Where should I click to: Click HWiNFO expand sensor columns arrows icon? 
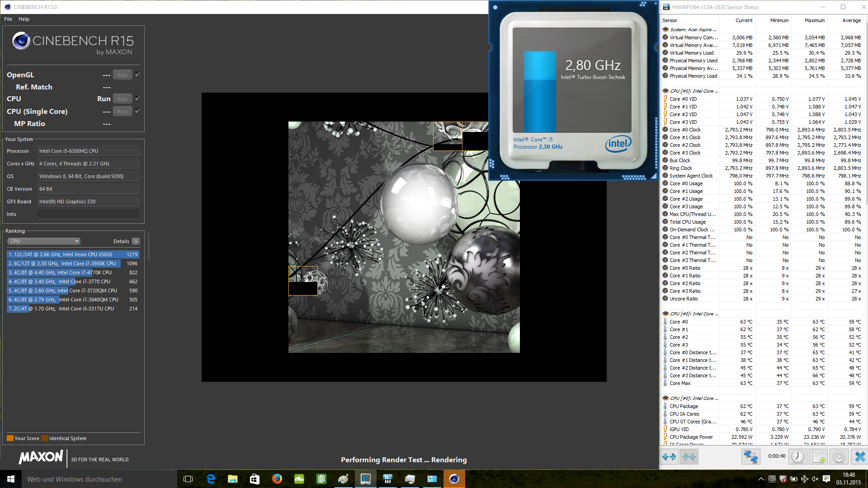pos(669,457)
